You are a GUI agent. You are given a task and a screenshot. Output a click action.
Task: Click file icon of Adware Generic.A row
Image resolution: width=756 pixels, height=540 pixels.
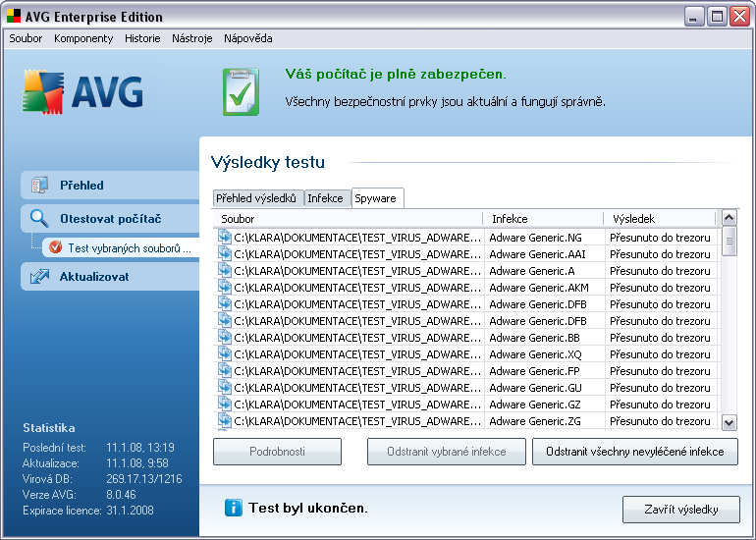click(225, 270)
